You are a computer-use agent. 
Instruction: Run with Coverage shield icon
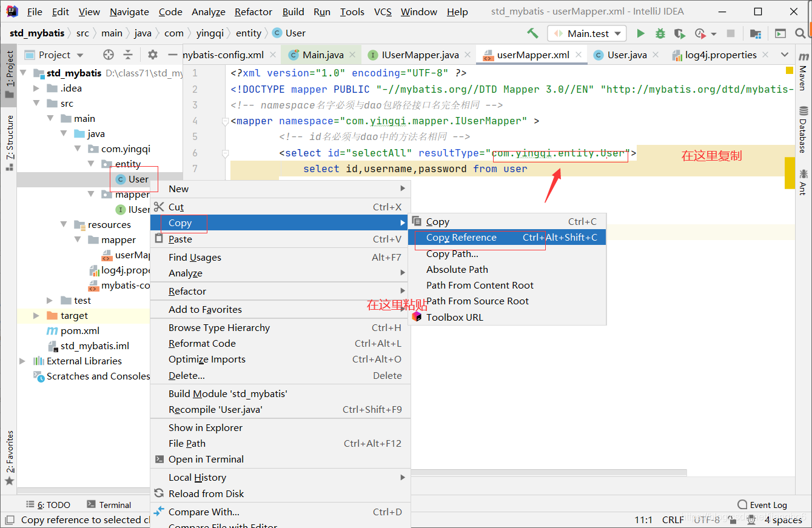click(680, 33)
